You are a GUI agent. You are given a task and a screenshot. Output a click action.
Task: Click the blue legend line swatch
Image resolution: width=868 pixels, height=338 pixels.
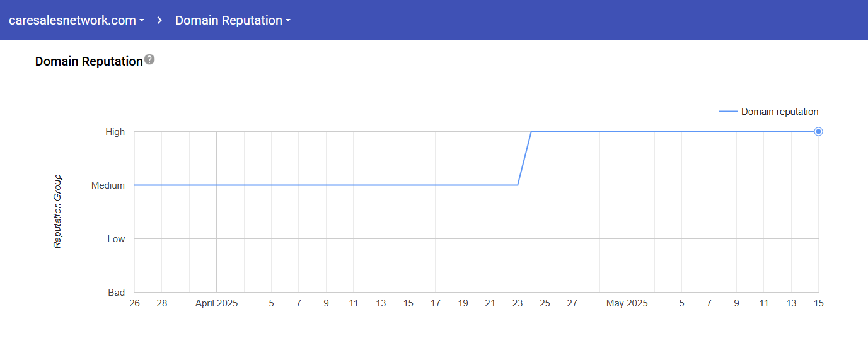pyautogui.click(x=728, y=112)
